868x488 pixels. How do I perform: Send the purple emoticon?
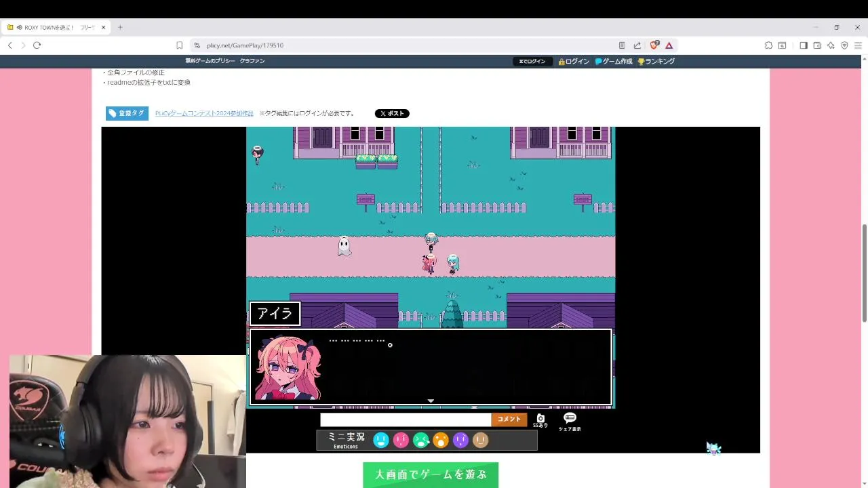(x=460, y=441)
